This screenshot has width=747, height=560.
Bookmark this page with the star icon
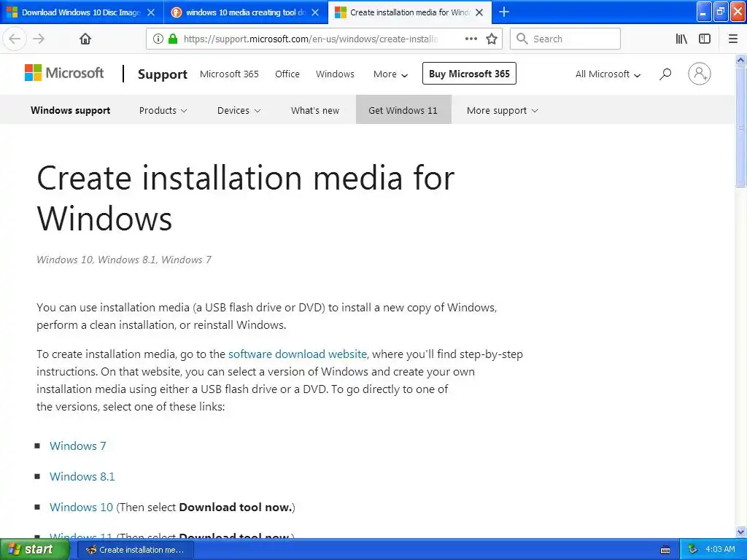pos(492,39)
